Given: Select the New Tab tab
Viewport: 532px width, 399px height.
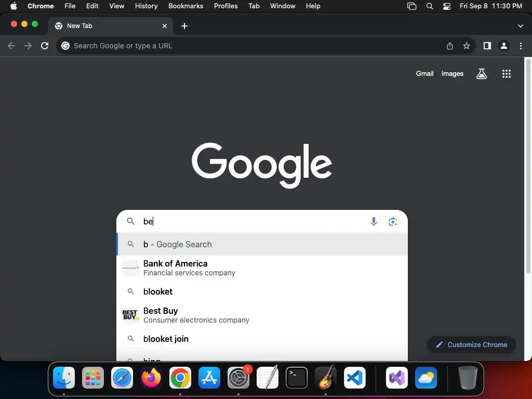Looking at the screenshot, I should [x=111, y=26].
